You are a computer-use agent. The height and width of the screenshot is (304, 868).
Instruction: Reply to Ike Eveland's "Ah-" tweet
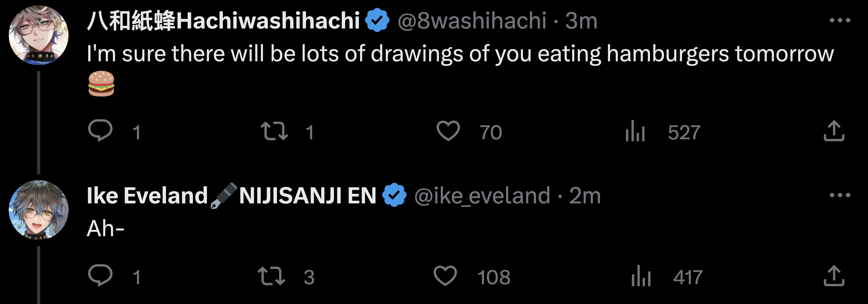coord(100,275)
